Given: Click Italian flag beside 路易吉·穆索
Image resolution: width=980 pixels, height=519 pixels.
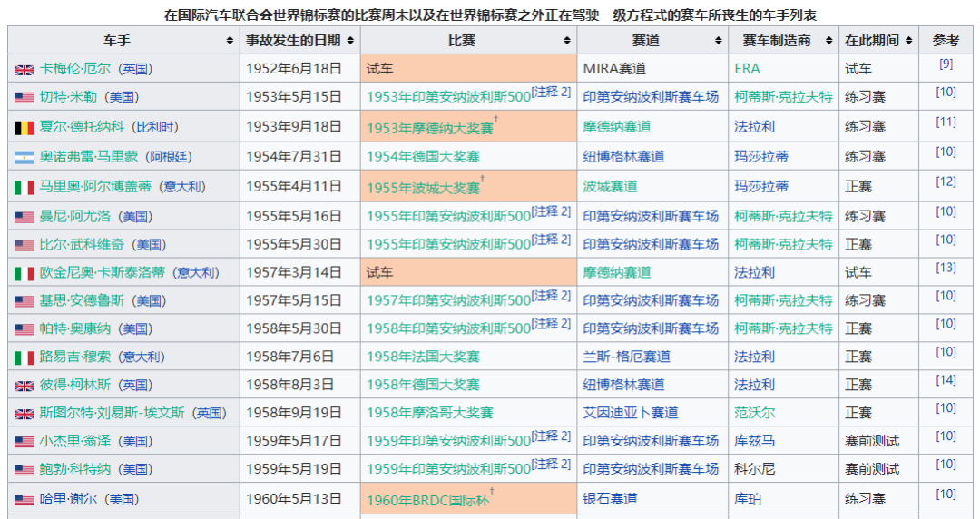Looking at the screenshot, I should pyautogui.click(x=24, y=357).
